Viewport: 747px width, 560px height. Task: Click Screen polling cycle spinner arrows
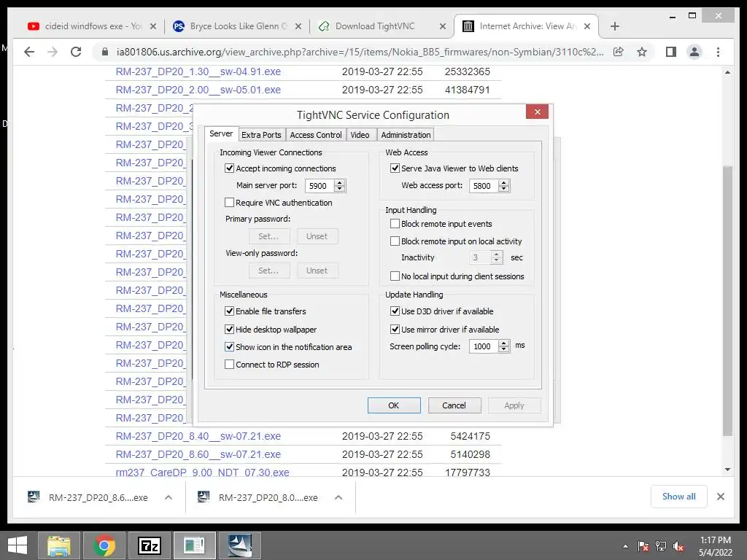pyautogui.click(x=504, y=346)
